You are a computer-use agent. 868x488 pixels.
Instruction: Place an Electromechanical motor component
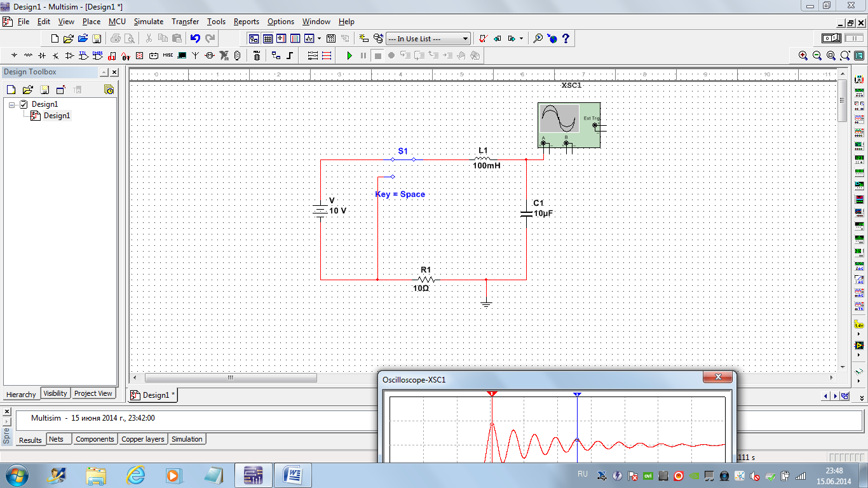tap(209, 55)
